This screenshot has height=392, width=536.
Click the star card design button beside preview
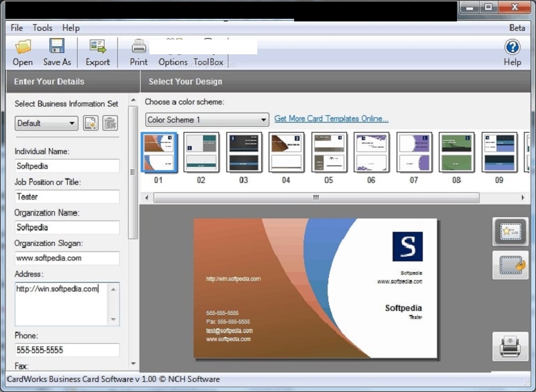pyautogui.click(x=511, y=232)
